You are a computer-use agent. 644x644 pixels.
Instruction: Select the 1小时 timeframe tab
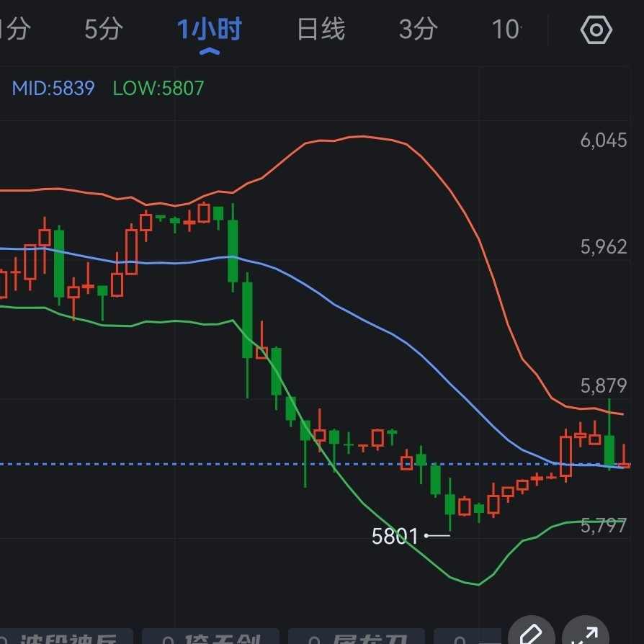tap(210, 29)
